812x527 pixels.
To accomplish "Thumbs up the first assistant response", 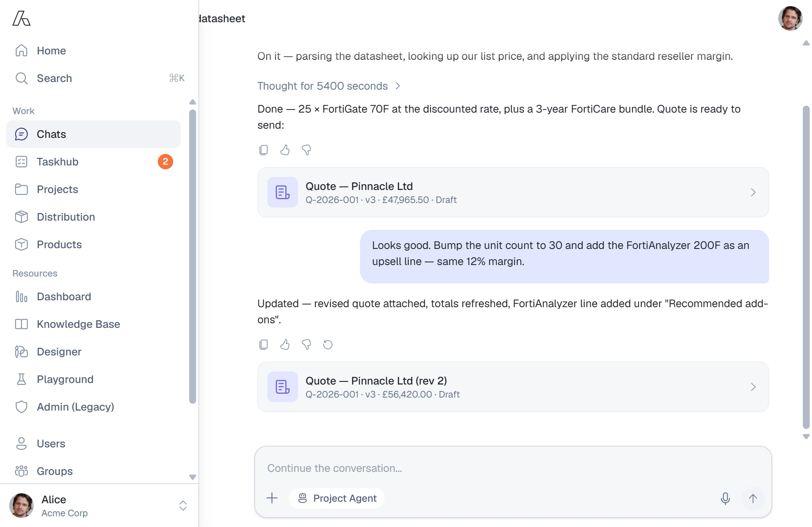I will (x=285, y=150).
